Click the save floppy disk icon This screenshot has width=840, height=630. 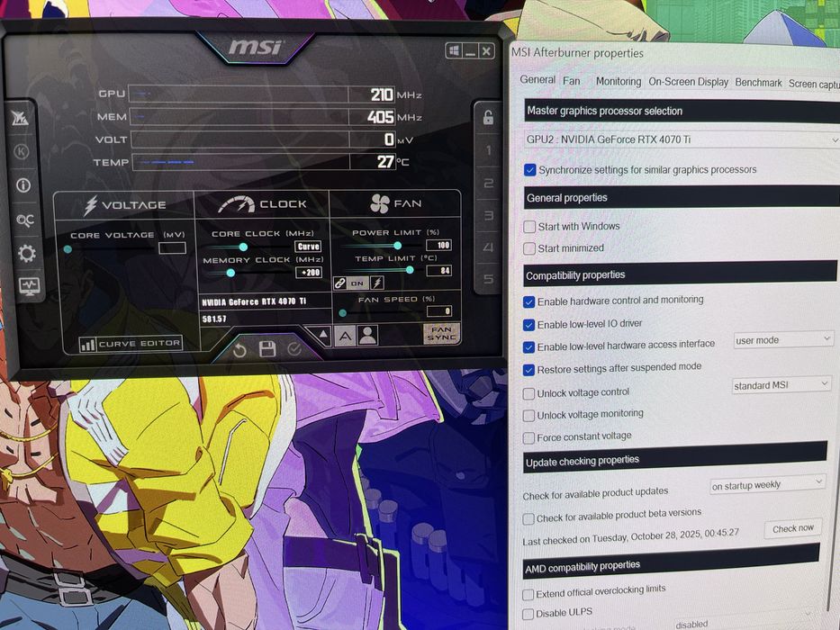click(266, 349)
